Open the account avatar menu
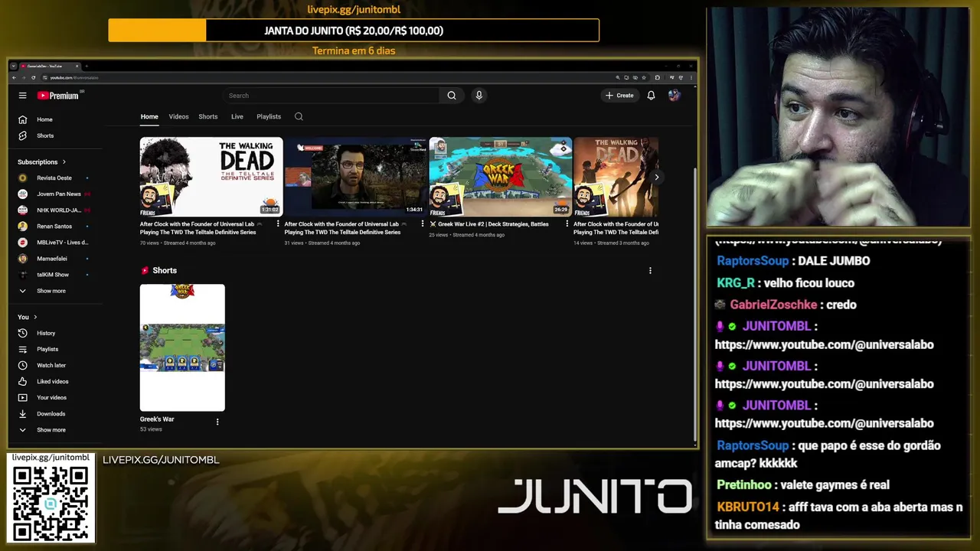 point(674,96)
